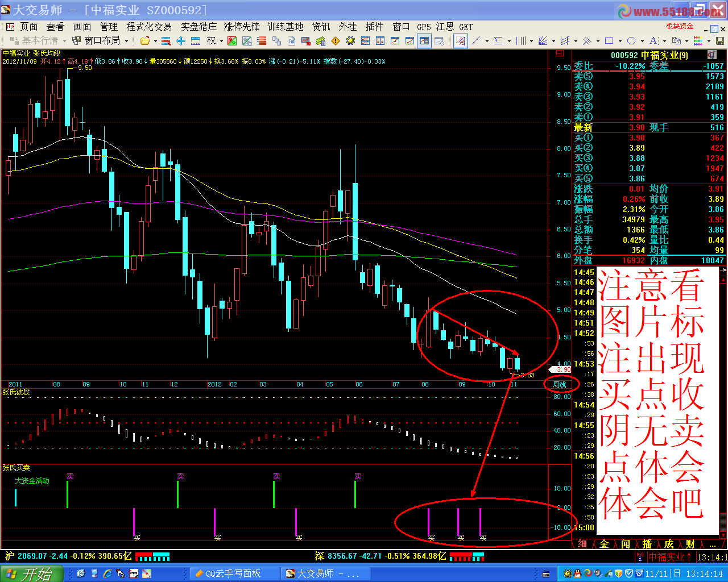Expand the text annotation tool dropdown
Screen dimensions: 728x582
664,41
